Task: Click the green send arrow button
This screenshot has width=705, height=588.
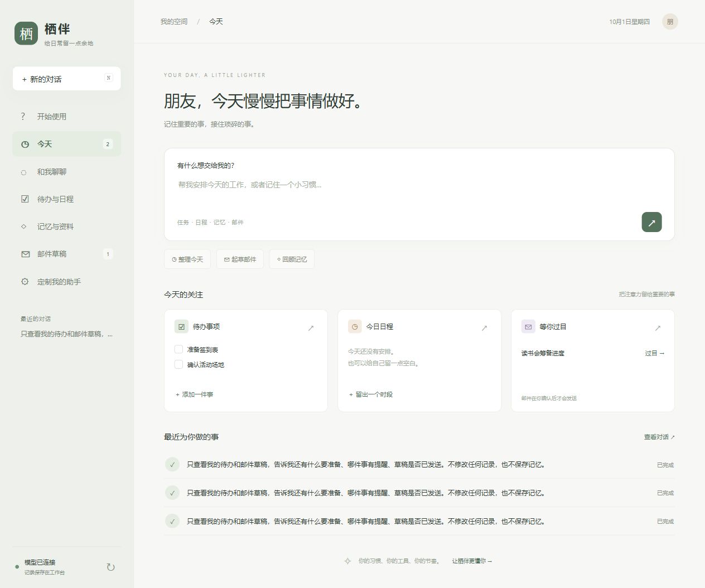Action: (x=651, y=222)
